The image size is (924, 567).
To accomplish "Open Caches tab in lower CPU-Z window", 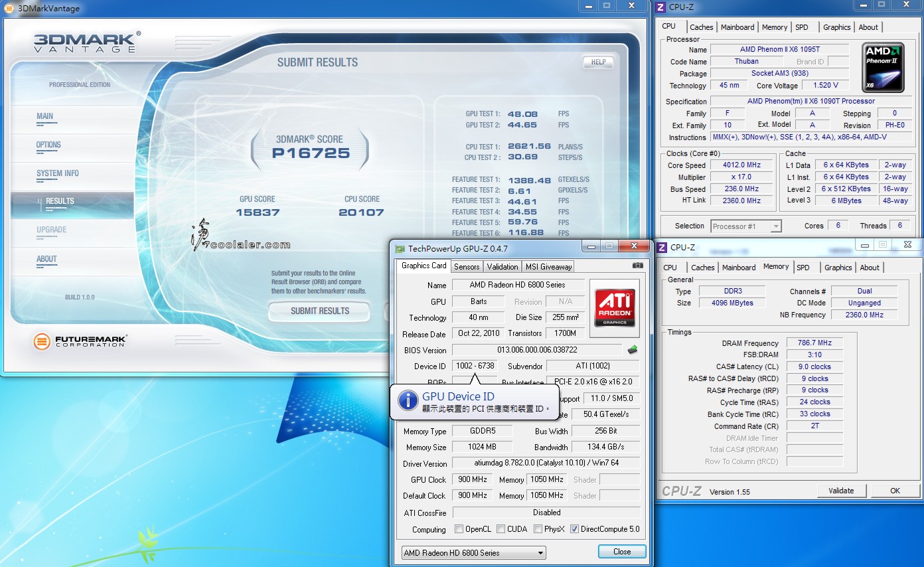I will click(703, 268).
